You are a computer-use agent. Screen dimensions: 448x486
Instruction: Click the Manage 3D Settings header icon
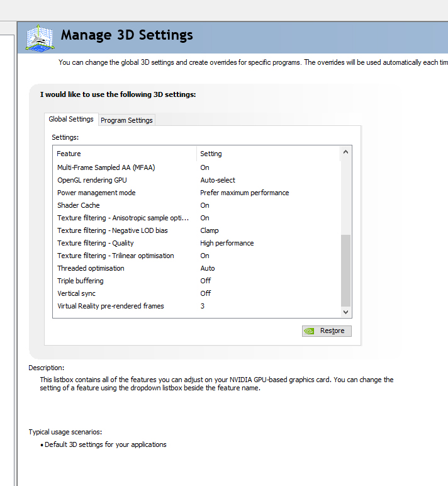coord(40,37)
